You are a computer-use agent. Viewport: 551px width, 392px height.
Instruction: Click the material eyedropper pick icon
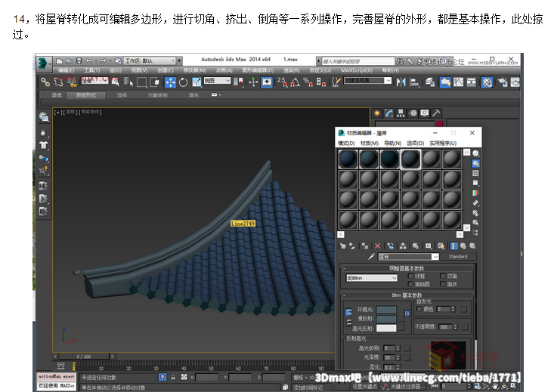coord(371,256)
